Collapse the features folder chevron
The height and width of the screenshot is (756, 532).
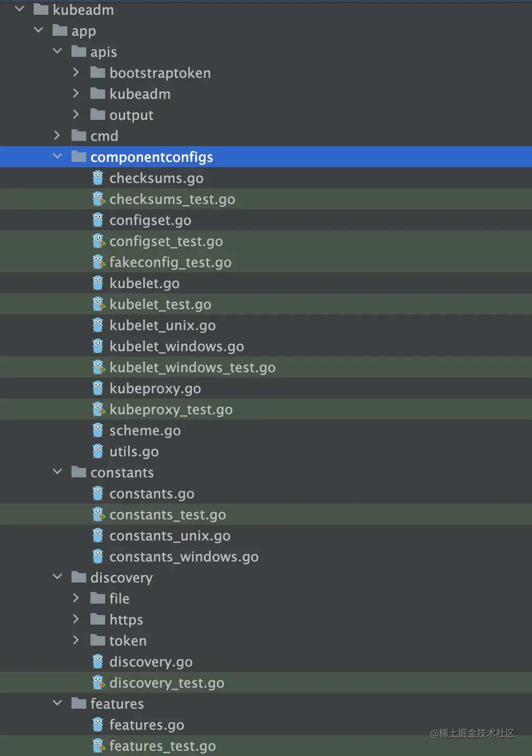click(x=57, y=703)
